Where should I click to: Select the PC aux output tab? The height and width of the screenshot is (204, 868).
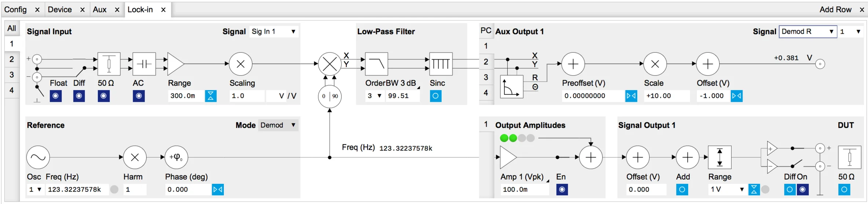click(x=486, y=31)
